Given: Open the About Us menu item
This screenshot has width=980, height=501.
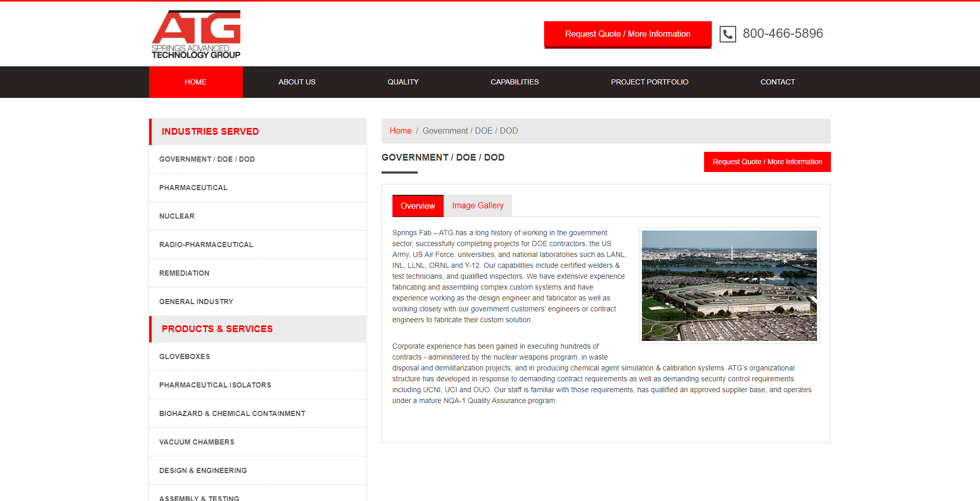Looking at the screenshot, I should [297, 82].
